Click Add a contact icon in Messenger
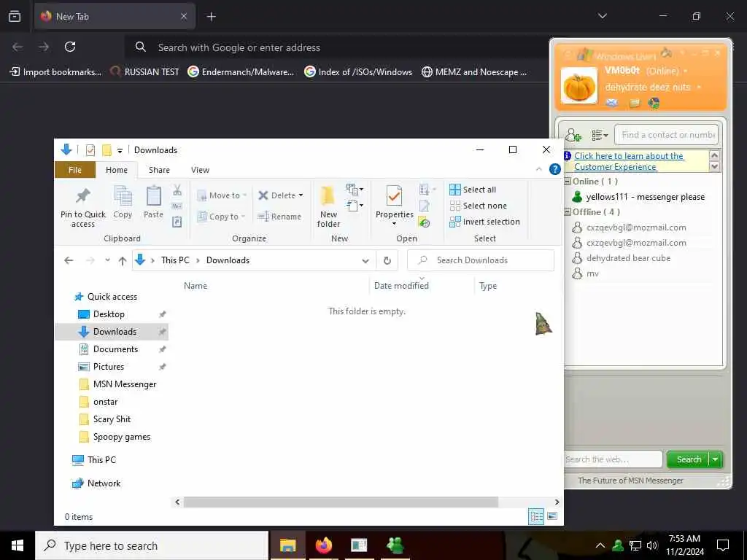The width and height of the screenshot is (747, 560). (x=573, y=135)
